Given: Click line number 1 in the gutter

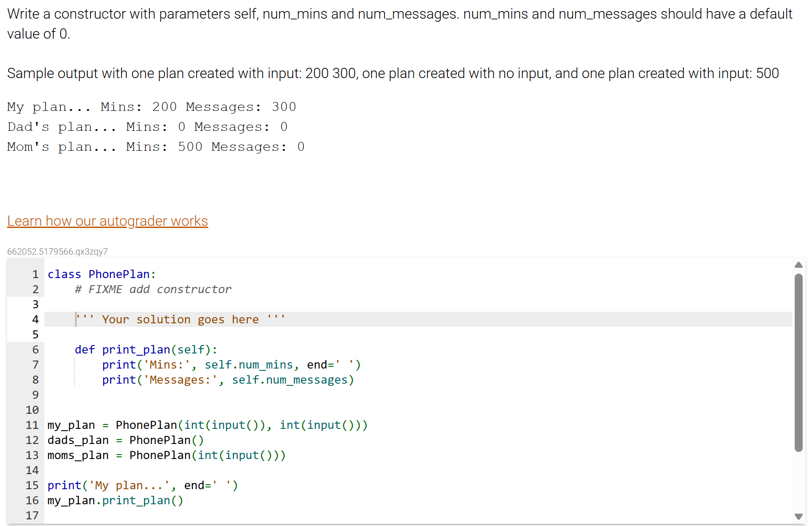Looking at the screenshot, I should point(35,274).
